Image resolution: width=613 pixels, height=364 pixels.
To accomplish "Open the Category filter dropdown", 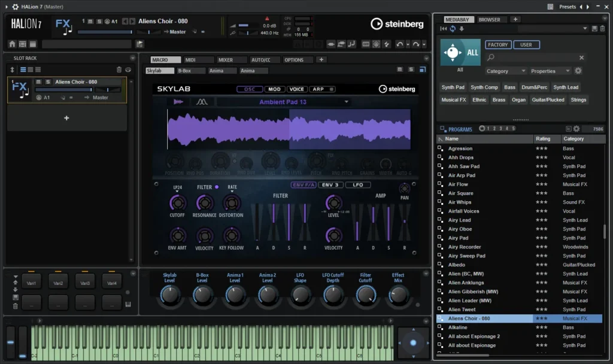I will pos(505,71).
